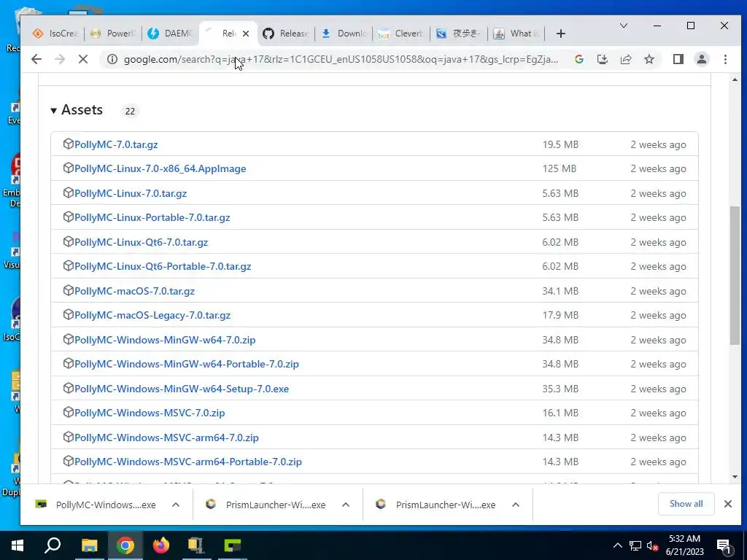
Task: Click the page vertical scrollbar thumb
Action: 735,275
